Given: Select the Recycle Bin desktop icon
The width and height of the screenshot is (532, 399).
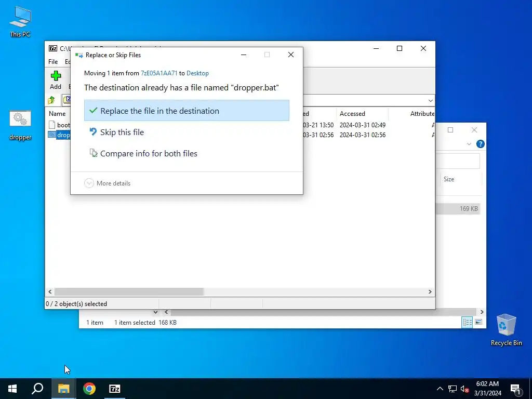Looking at the screenshot, I should tap(506, 330).
